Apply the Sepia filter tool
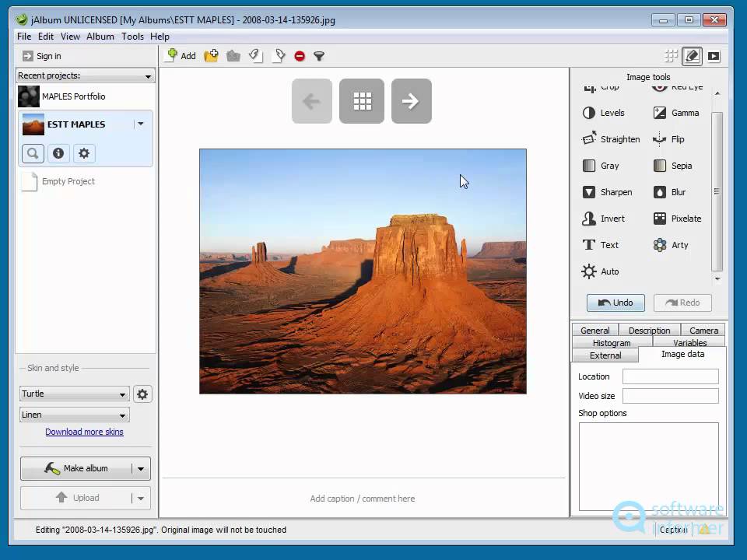 [672, 166]
